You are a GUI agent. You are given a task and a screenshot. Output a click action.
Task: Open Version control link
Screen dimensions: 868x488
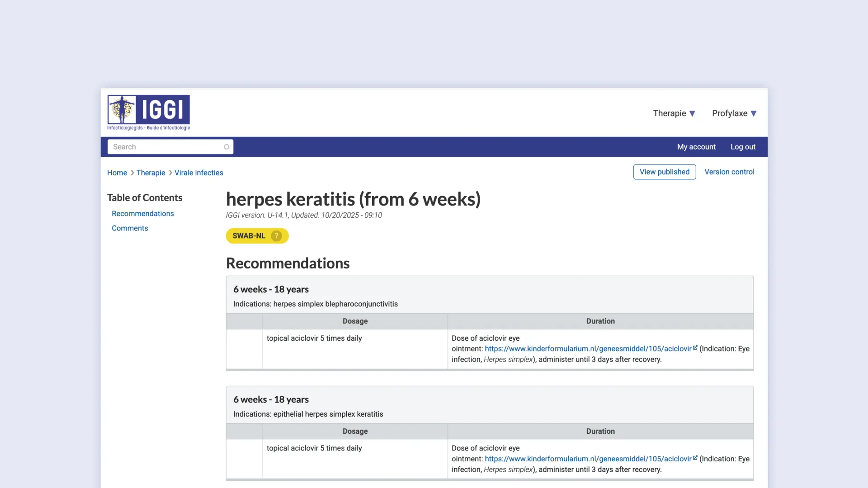[729, 172]
